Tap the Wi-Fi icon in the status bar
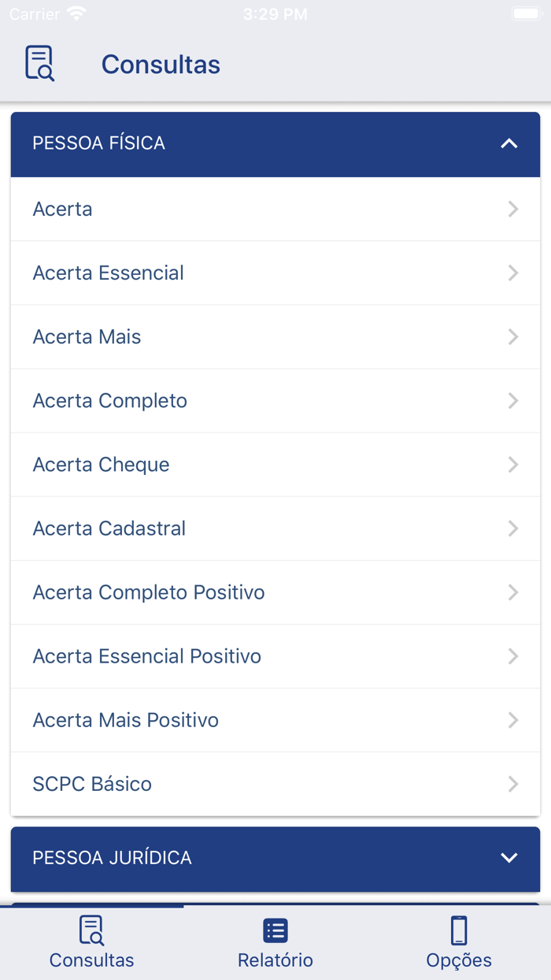This screenshot has height=980, width=551. click(75, 12)
